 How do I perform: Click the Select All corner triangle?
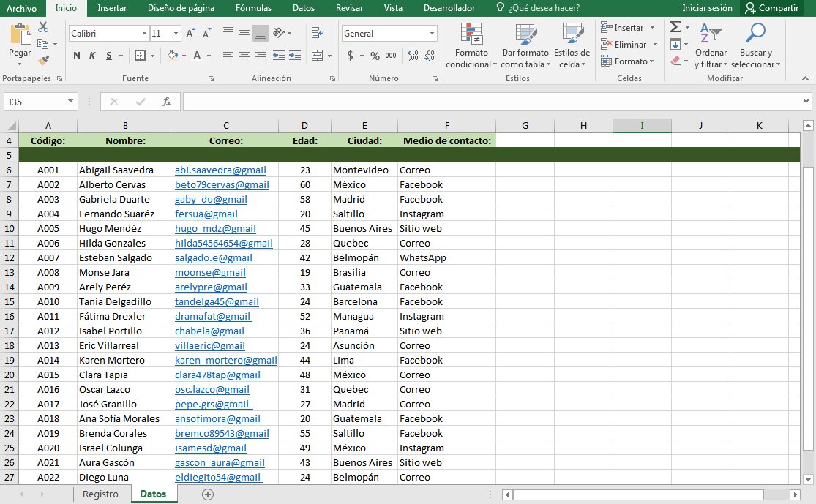pos(12,125)
